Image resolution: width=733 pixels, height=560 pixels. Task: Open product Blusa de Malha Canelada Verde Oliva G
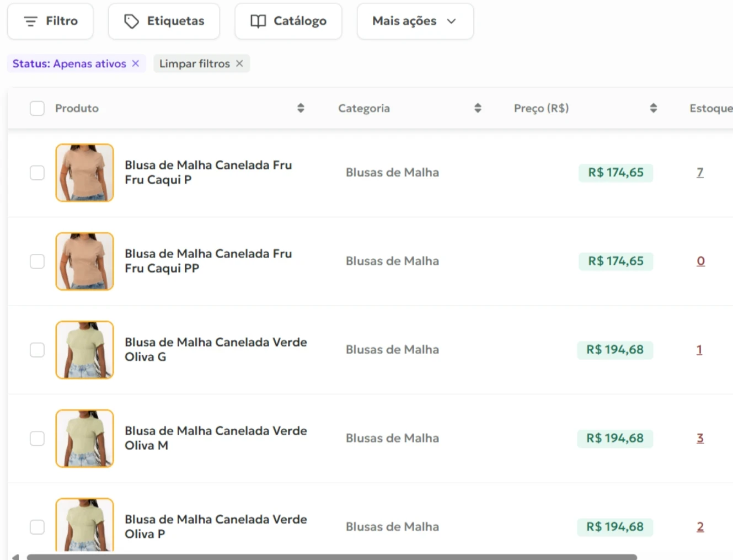coord(216,349)
